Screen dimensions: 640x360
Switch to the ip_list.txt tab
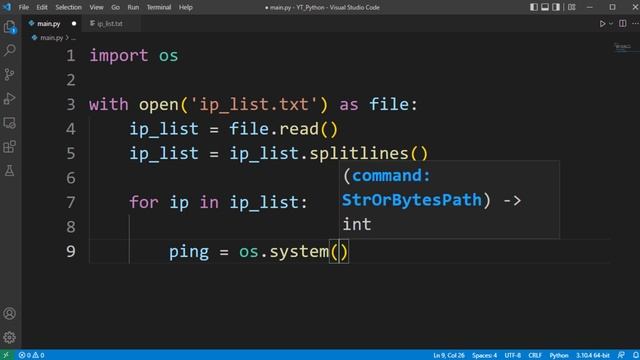click(110, 24)
